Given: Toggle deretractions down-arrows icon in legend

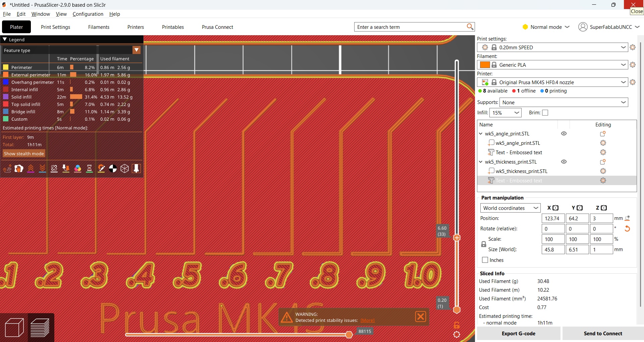Looking at the screenshot, I should pos(42,168).
